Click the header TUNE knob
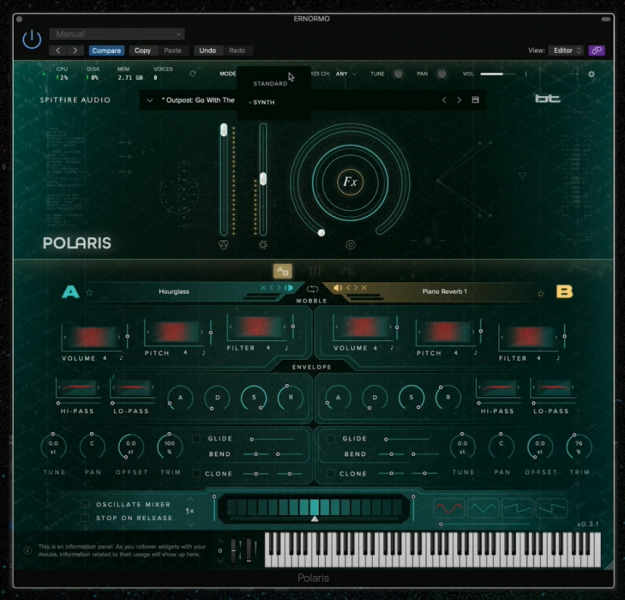The width and height of the screenshot is (625, 600). click(x=398, y=74)
